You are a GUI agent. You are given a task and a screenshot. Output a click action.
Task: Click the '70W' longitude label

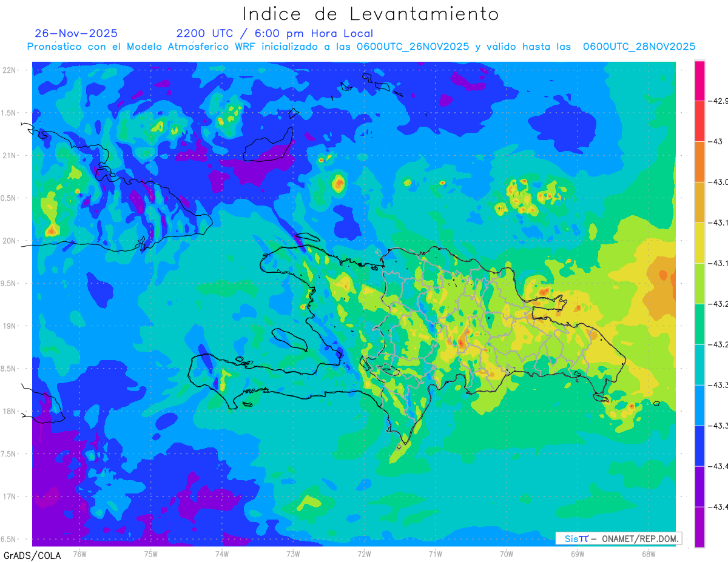tap(506, 554)
